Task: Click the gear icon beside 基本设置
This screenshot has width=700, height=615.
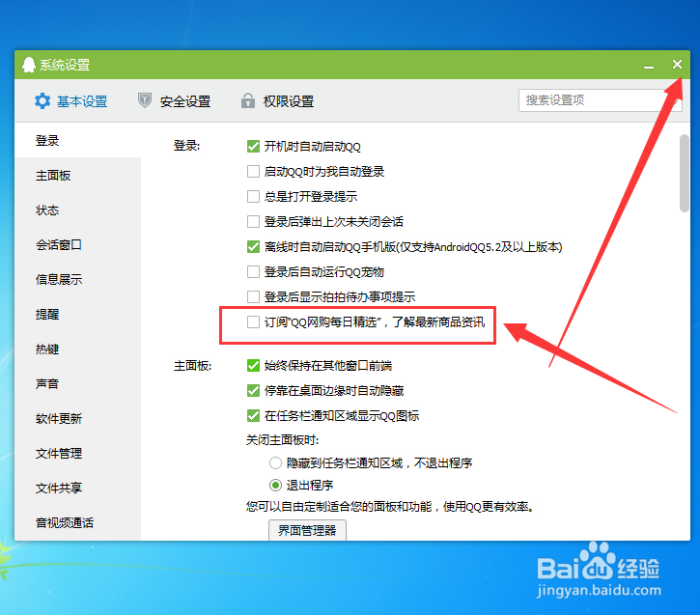Action: click(42, 100)
